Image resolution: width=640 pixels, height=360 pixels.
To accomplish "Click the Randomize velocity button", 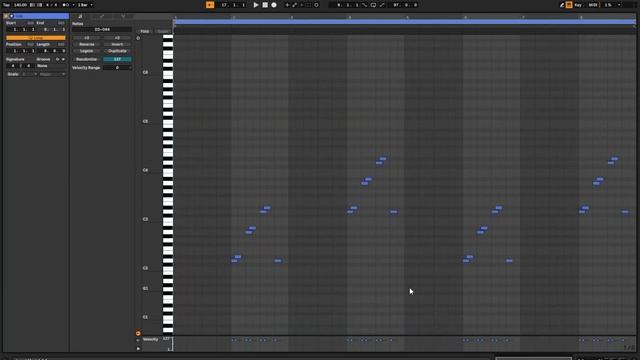I will click(x=87, y=59).
